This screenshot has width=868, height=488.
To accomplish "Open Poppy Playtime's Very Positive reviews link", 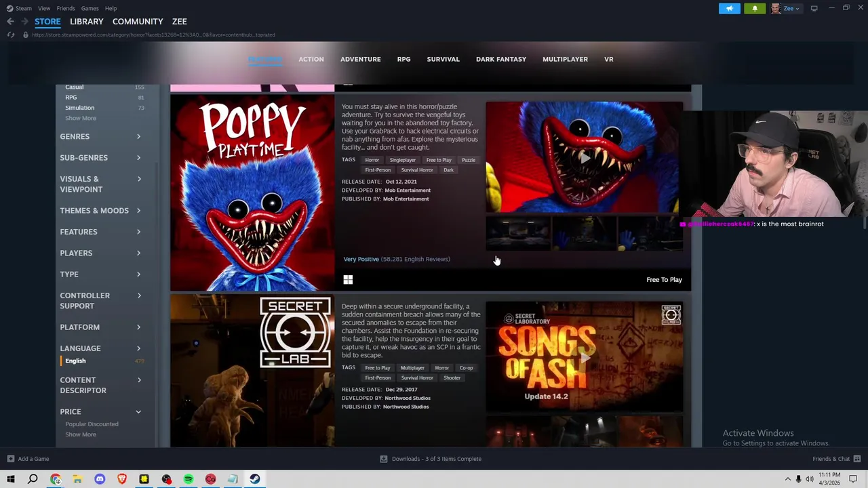I will (x=361, y=259).
